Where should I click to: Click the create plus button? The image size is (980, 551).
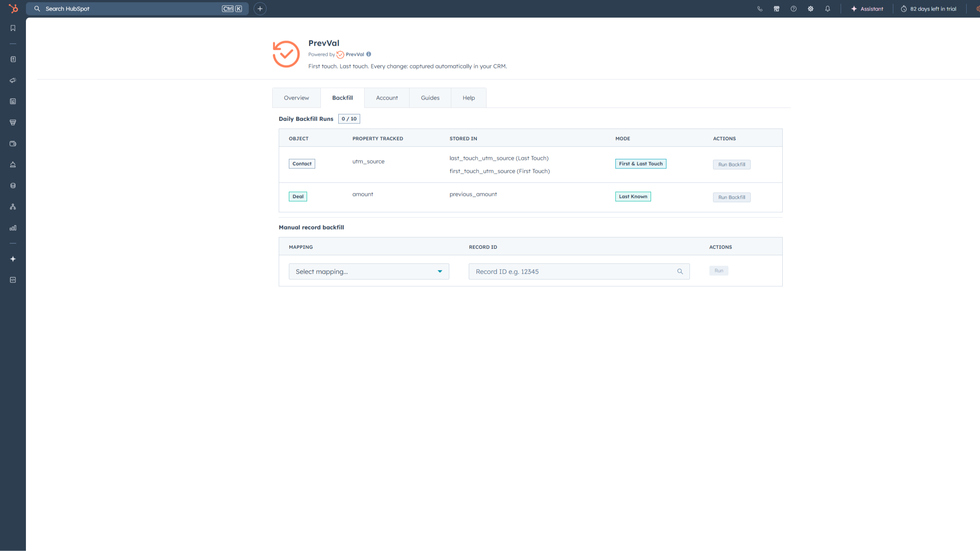tap(260, 9)
